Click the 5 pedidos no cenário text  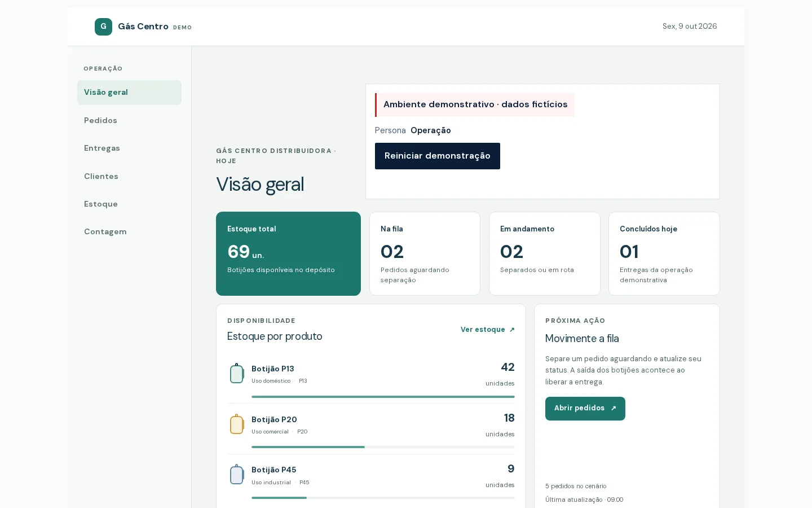[x=576, y=486]
